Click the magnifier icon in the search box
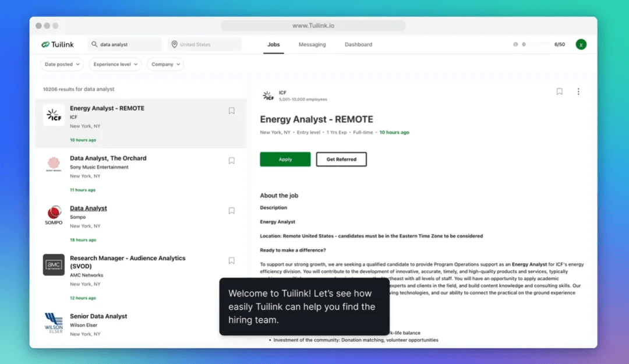The width and height of the screenshot is (629, 364). 94,44
